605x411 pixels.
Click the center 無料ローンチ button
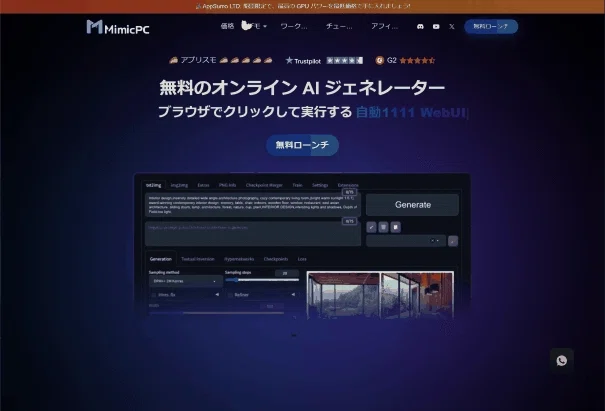(x=302, y=145)
